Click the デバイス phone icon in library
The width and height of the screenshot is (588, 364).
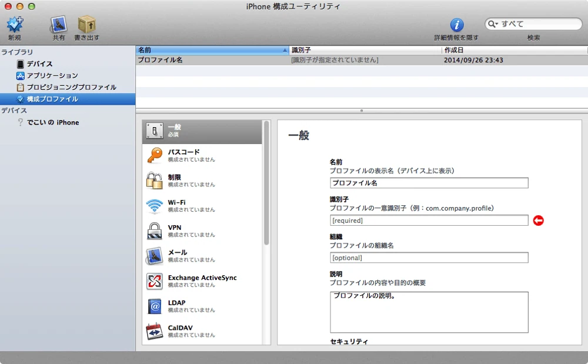(x=20, y=64)
